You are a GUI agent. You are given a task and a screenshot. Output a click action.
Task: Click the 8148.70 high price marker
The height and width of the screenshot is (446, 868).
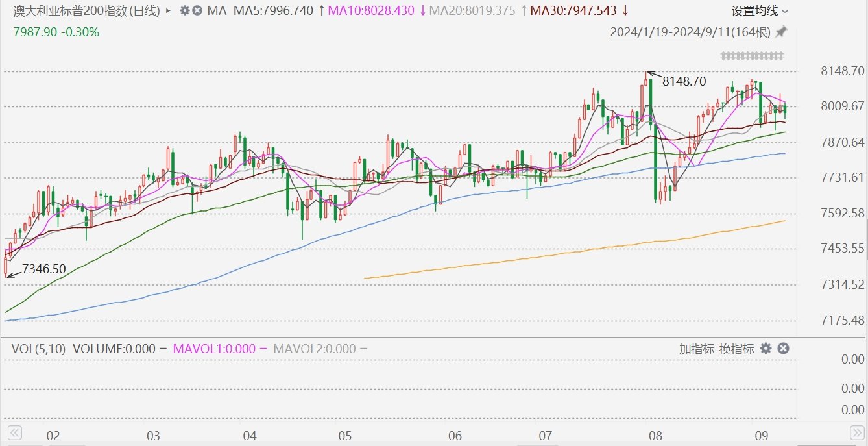(684, 81)
